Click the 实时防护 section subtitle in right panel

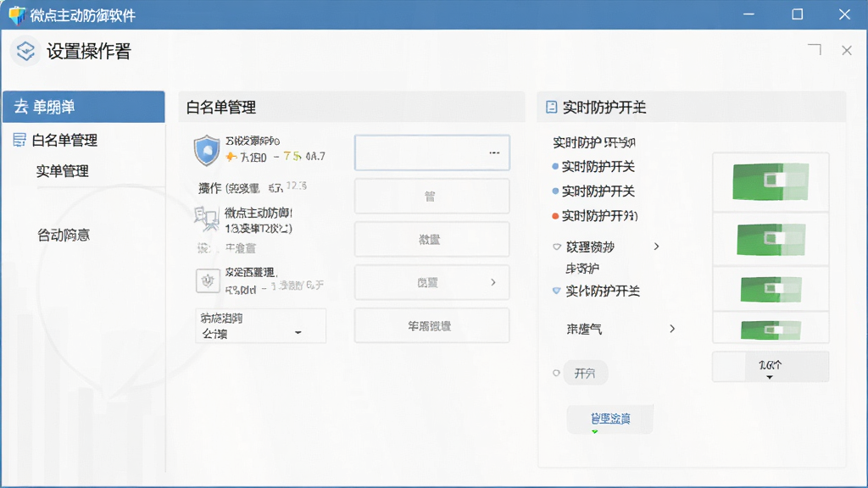pyautogui.click(x=594, y=142)
